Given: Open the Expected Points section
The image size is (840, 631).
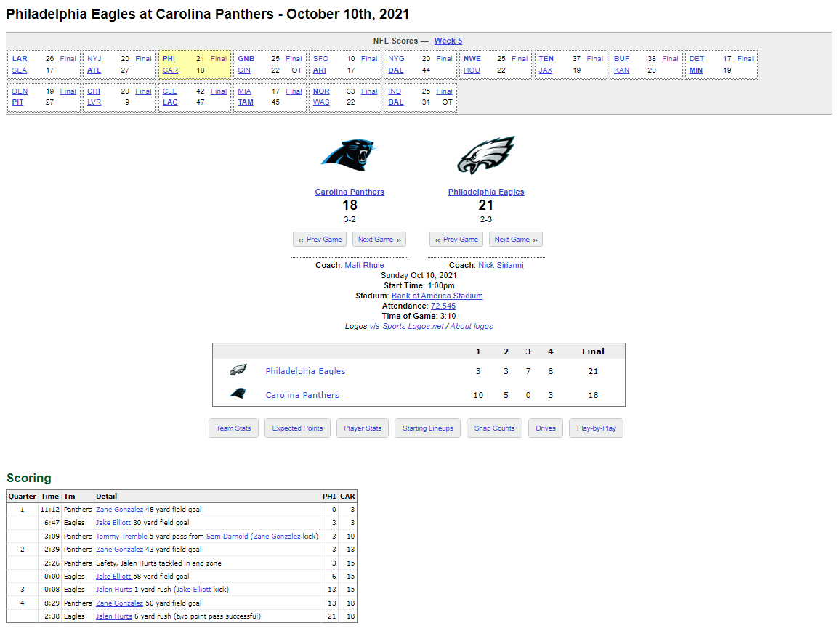Looking at the screenshot, I should click(297, 428).
